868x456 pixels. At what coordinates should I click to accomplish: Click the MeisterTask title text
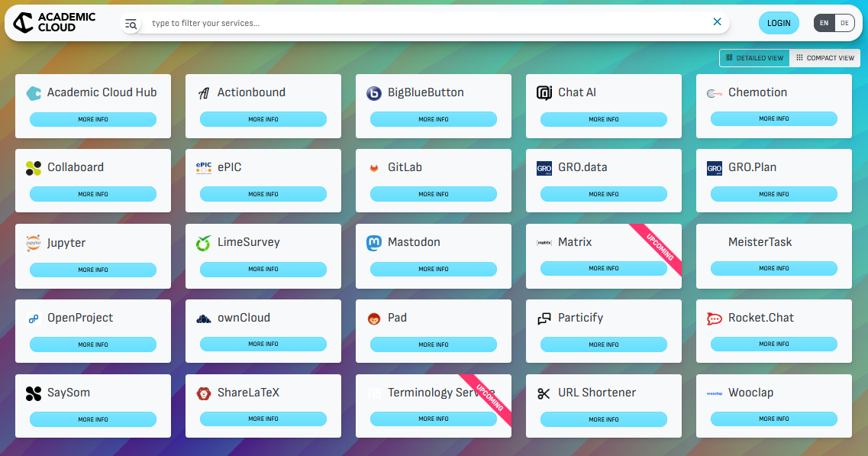[760, 242]
